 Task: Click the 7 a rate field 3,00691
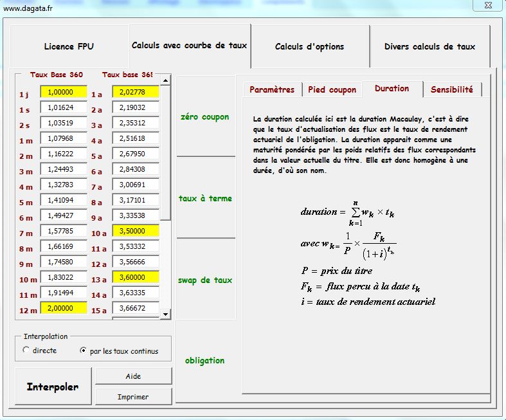(136, 185)
